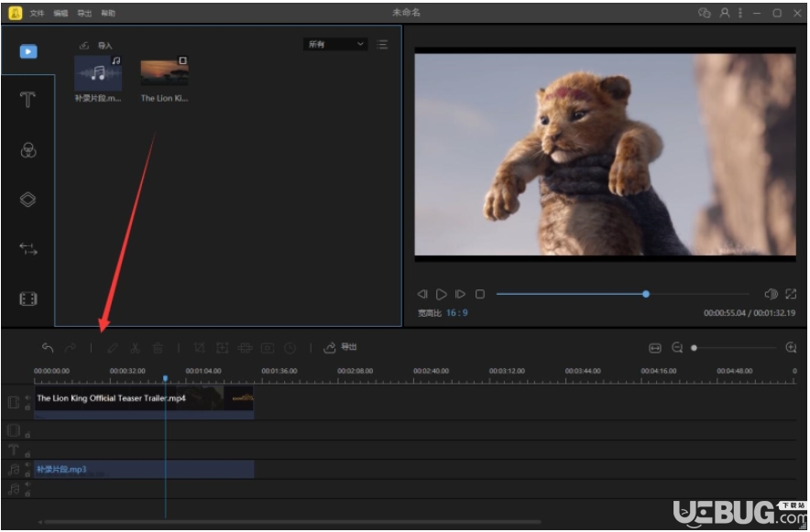Change the 16 : 9 aspect ratio
Viewport: 810px width, 532px height.
click(x=456, y=312)
